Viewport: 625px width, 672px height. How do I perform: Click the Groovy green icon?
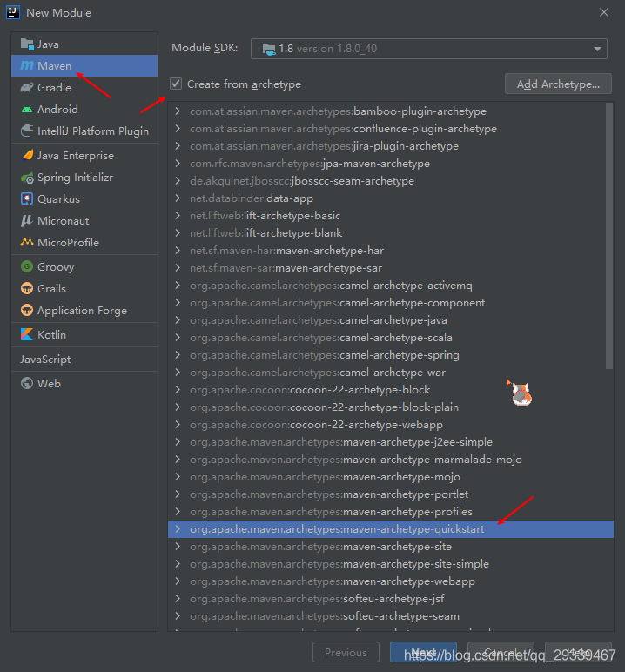pos(27,266)
